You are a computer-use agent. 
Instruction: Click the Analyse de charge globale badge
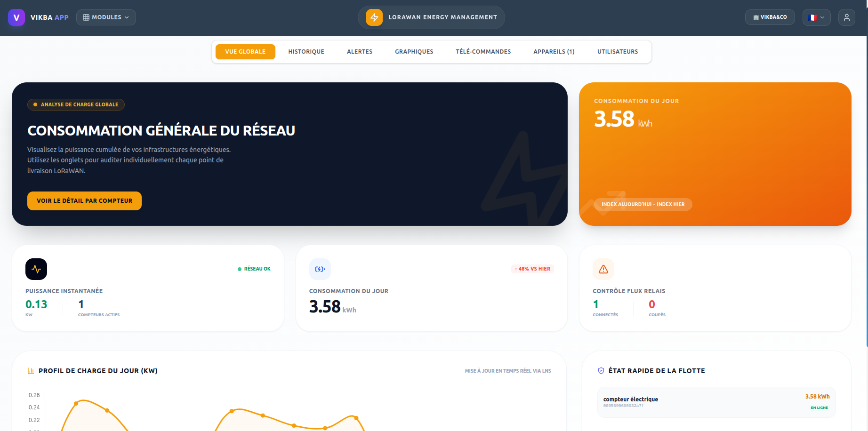tap(76, 104)
